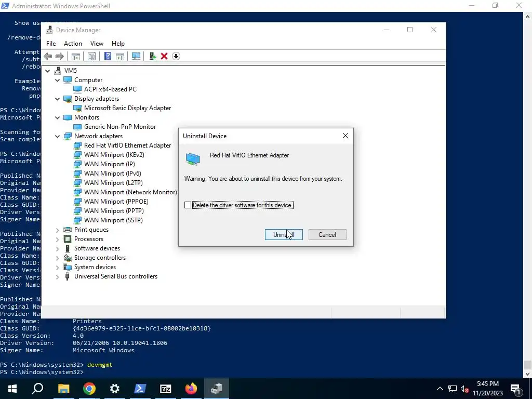The image size is (532, 399).
Task: Click the red X Uninstall device icon
Action: point(164,56)
